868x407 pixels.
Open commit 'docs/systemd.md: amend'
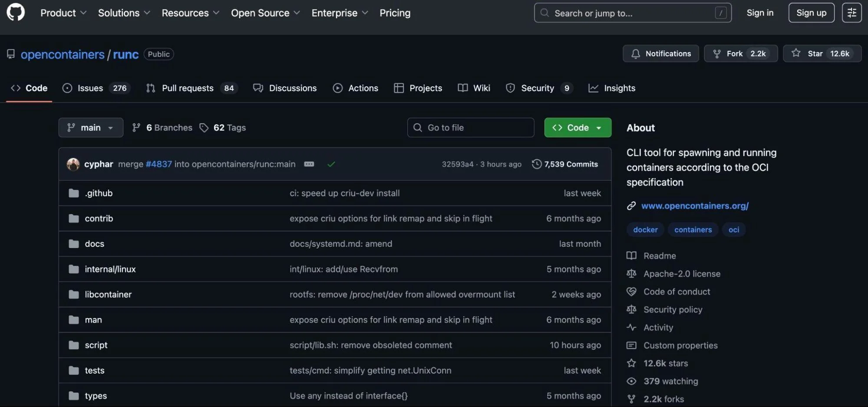(x=341, y=244)
